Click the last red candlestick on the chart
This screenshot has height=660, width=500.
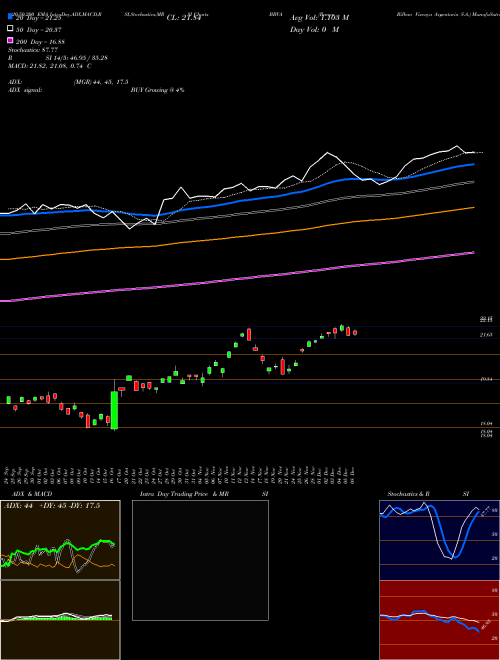click(x=355, y=333)
